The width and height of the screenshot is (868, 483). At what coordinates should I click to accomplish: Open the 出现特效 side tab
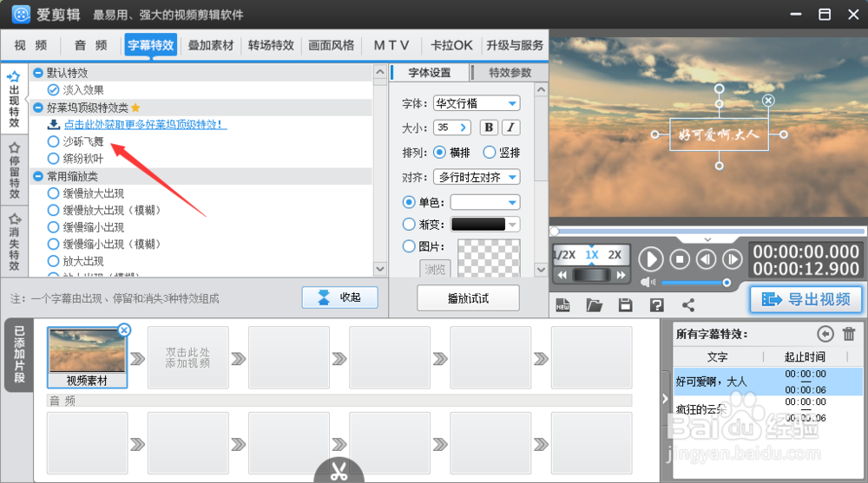click(14, 100)
